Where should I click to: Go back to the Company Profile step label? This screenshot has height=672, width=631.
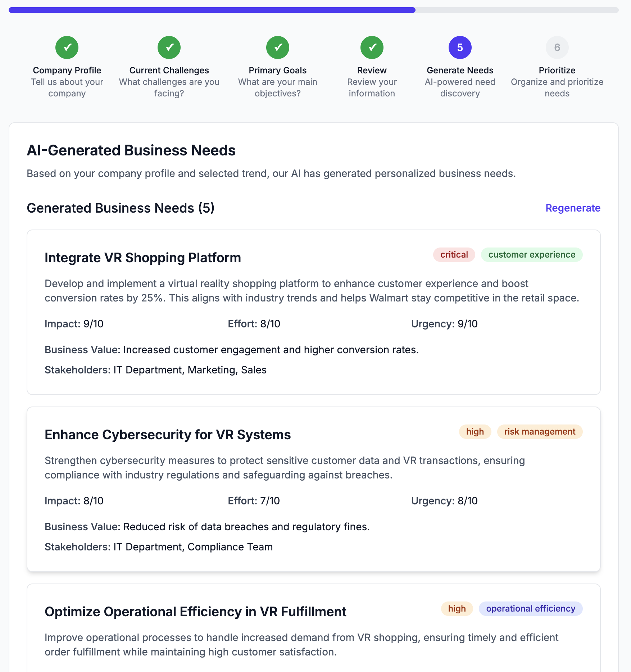[67, 70]
